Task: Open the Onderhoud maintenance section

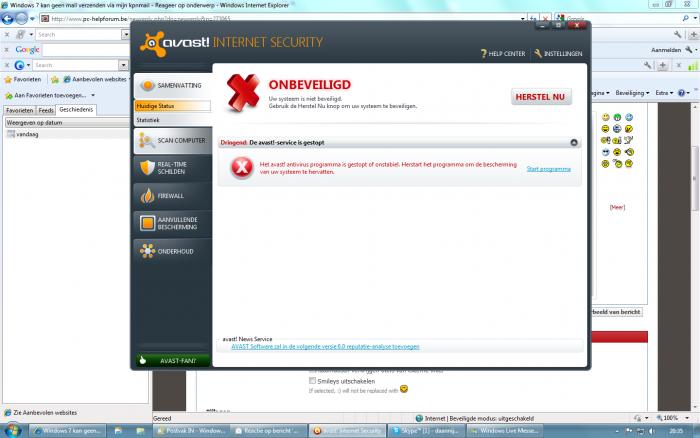Action: coord(173,251)
